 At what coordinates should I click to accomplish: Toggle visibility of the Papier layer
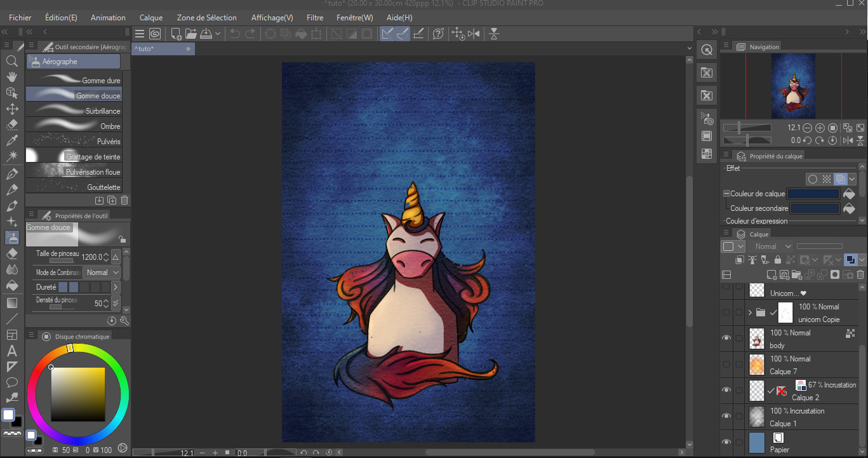pos(726,442)
